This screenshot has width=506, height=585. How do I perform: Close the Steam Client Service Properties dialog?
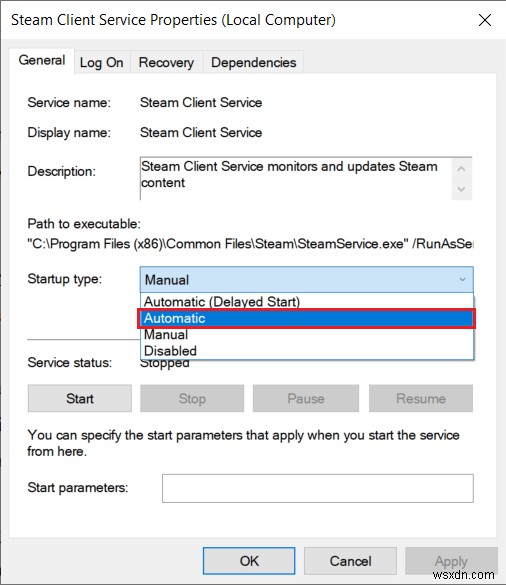pyautogui.click(x=485, y=20)
